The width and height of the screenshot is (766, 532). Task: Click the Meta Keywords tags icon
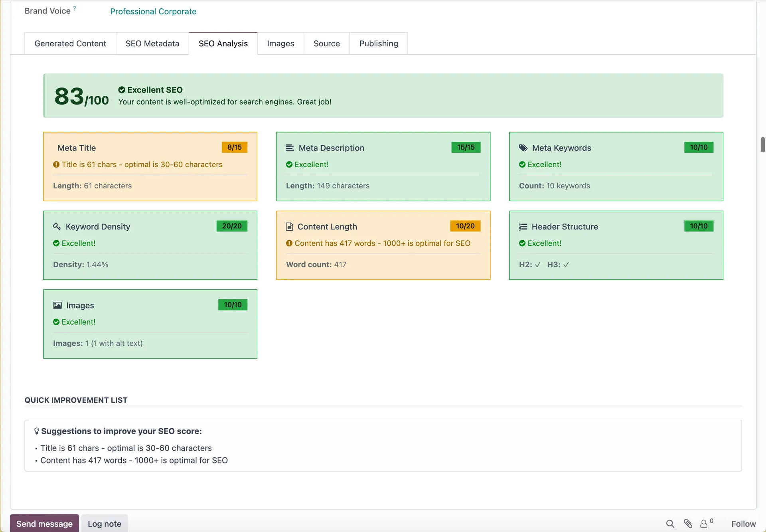tap(523, 148)
